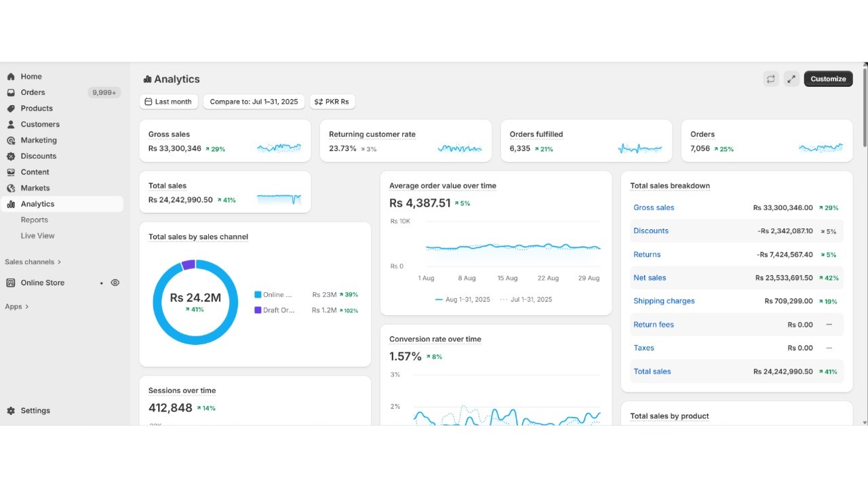Image resolution: width=868 pixels, height=488 pixels.
Task: Expand the Sales channels section
Action: coord(33,262)
